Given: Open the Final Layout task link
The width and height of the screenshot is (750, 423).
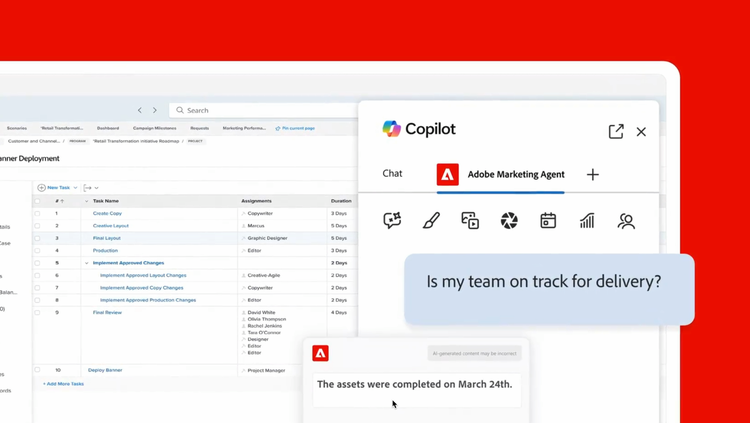Looking at the screenshot, I should click(107, 238).
